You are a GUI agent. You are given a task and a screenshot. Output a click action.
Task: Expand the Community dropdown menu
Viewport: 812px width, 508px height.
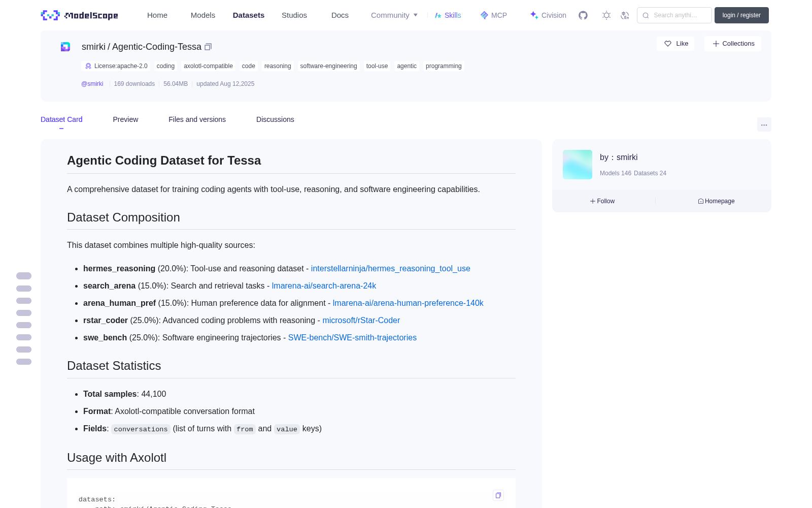tap(394, 15)
